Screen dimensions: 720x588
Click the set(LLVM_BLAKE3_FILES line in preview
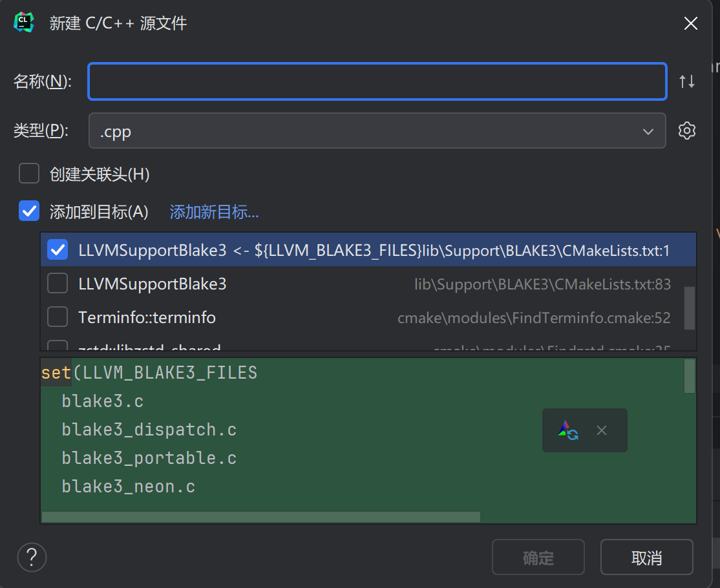149,373
